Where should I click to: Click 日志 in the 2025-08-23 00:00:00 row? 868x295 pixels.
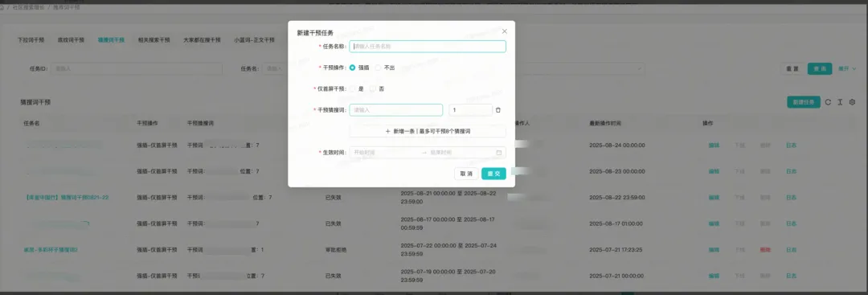791,171
